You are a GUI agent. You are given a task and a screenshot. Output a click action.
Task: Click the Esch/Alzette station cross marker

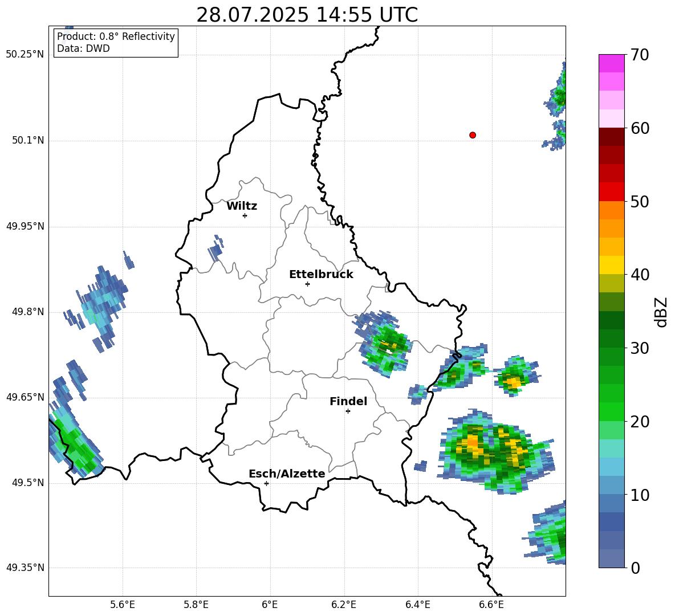[x=266, y=483]
